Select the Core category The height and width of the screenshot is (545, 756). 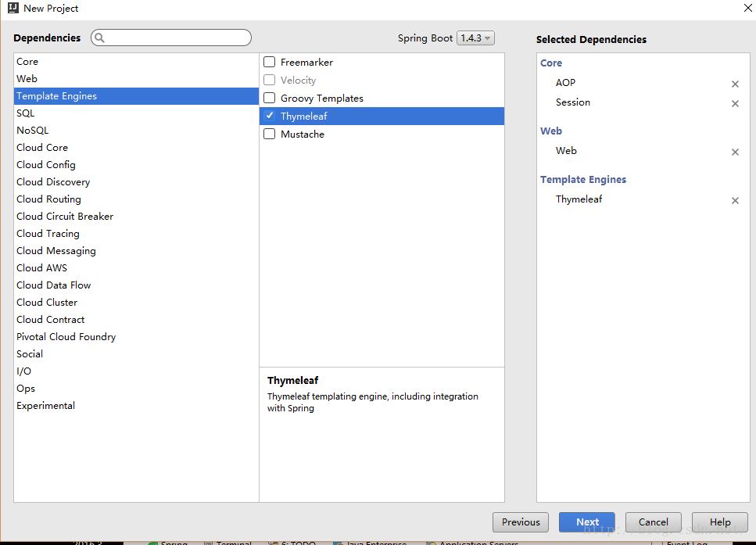[x=137, y=62]
